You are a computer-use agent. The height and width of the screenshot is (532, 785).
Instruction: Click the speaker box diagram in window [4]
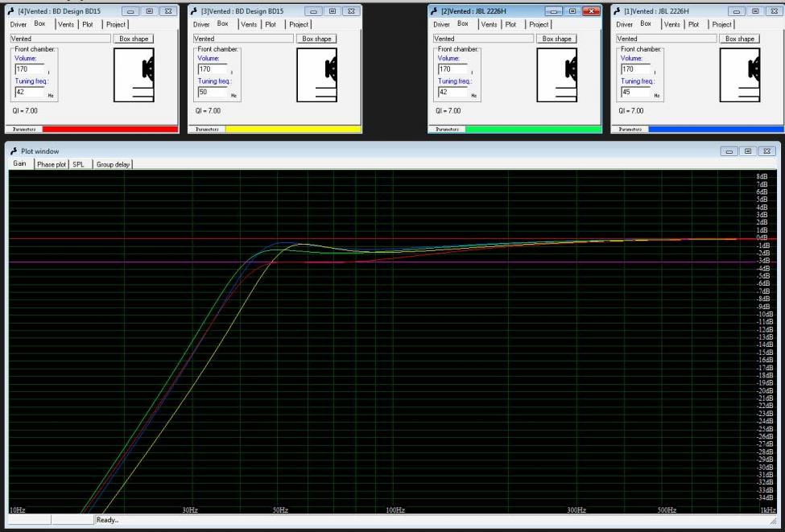(x=134, y=76)
